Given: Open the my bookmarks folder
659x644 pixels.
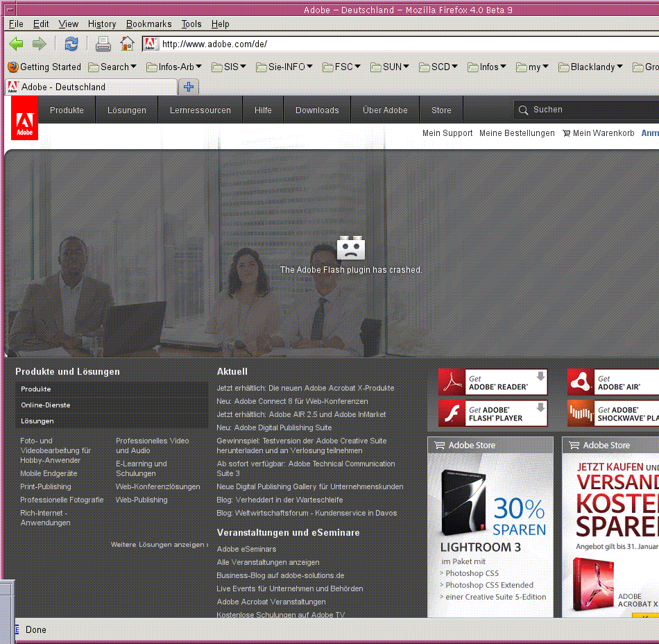Looking at the screenshot, I should (x=533, y=67).
